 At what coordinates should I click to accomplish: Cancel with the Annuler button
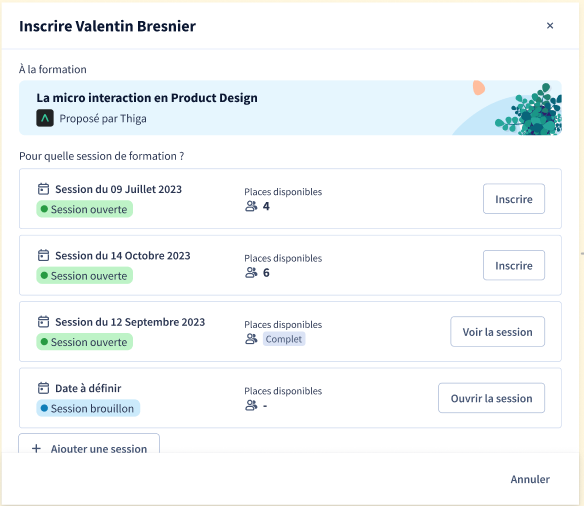(x=530, y=479)
